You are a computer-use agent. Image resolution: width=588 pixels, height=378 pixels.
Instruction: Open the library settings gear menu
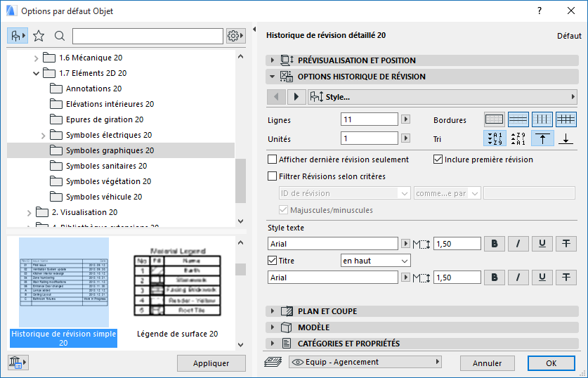[235, 36]
